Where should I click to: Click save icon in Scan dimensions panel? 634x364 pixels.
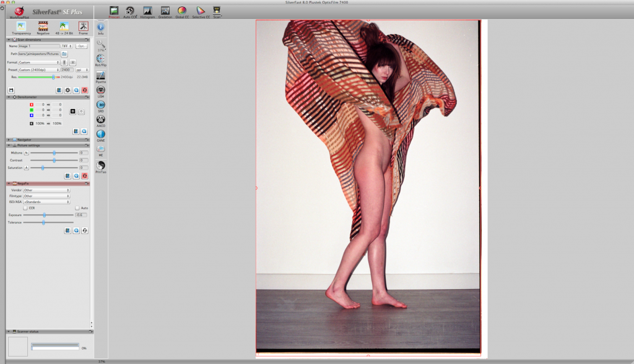tap(11, 90)
